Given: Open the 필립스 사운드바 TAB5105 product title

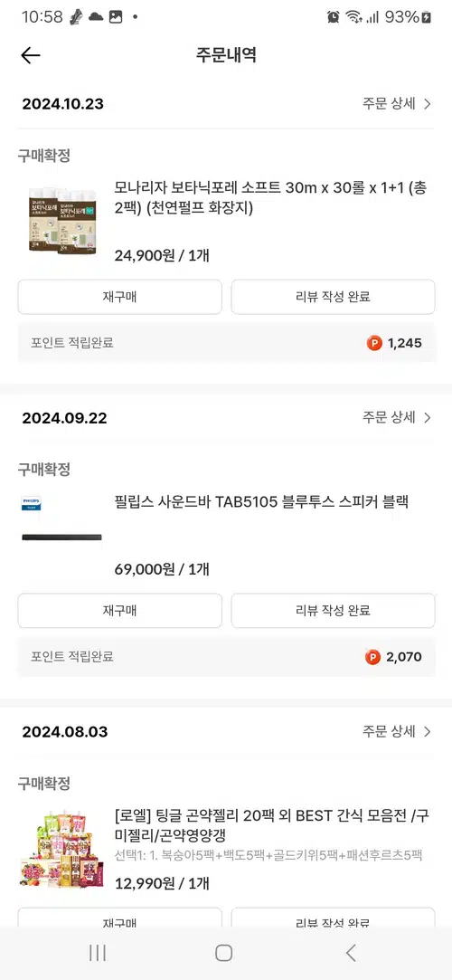Looking at the screenshot, I should (x=261, y=502).
